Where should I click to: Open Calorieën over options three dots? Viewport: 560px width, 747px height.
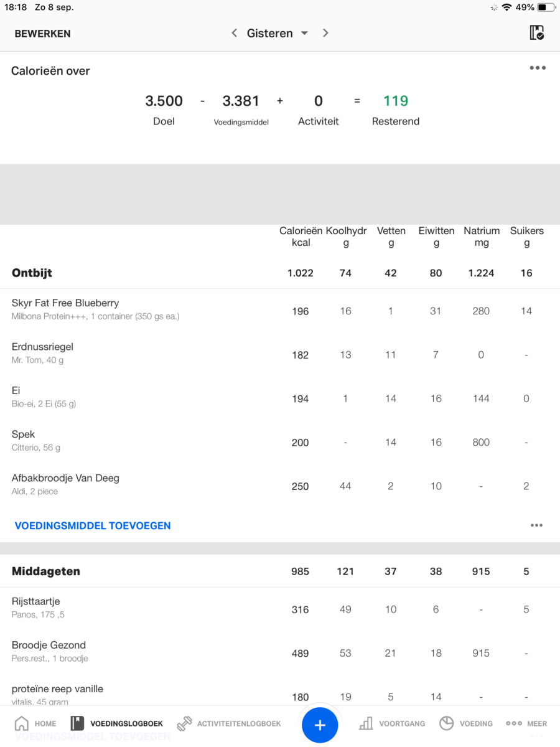(538, 68)
